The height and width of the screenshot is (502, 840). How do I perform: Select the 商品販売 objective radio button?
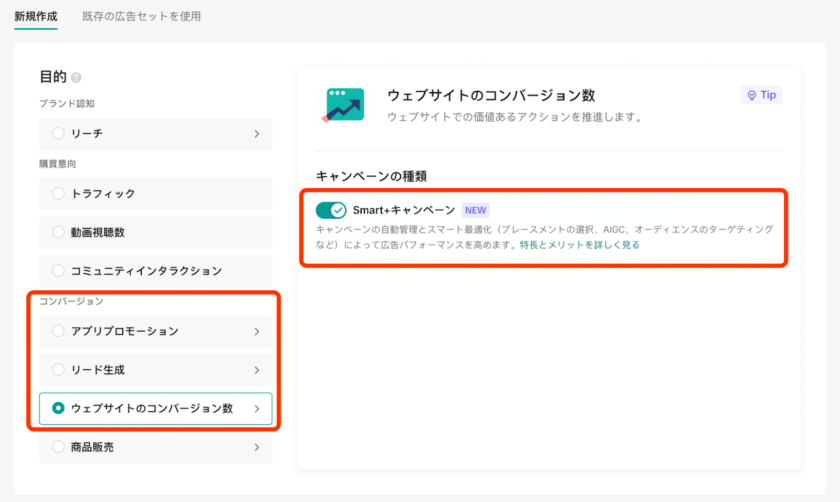pyautogui.click(x=58, y=447)
